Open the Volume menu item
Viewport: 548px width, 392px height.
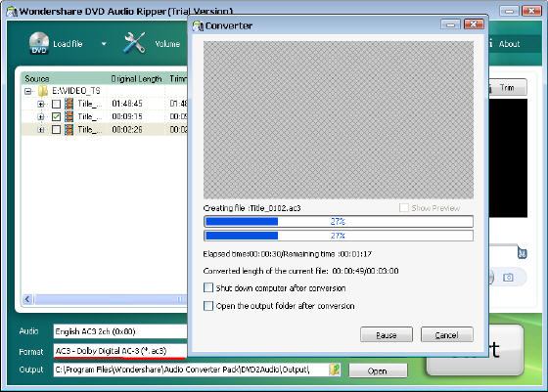click(x=167, y=44)
